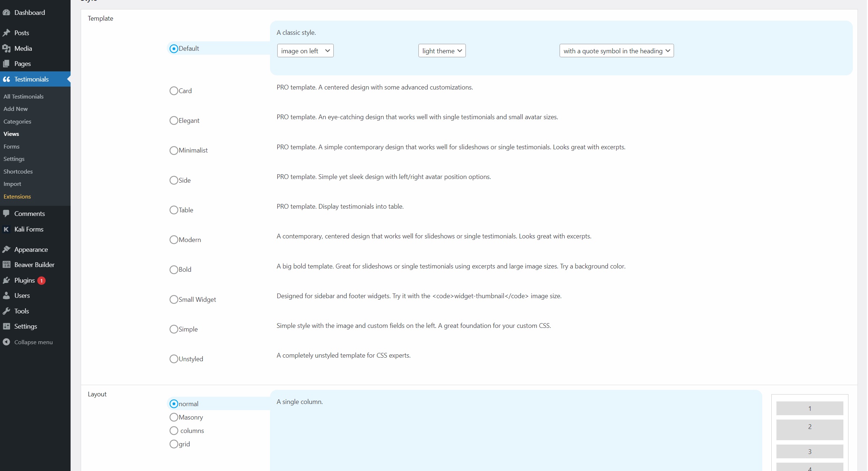Click layout preview block 2
868x471 pixels.
(810, 430)
